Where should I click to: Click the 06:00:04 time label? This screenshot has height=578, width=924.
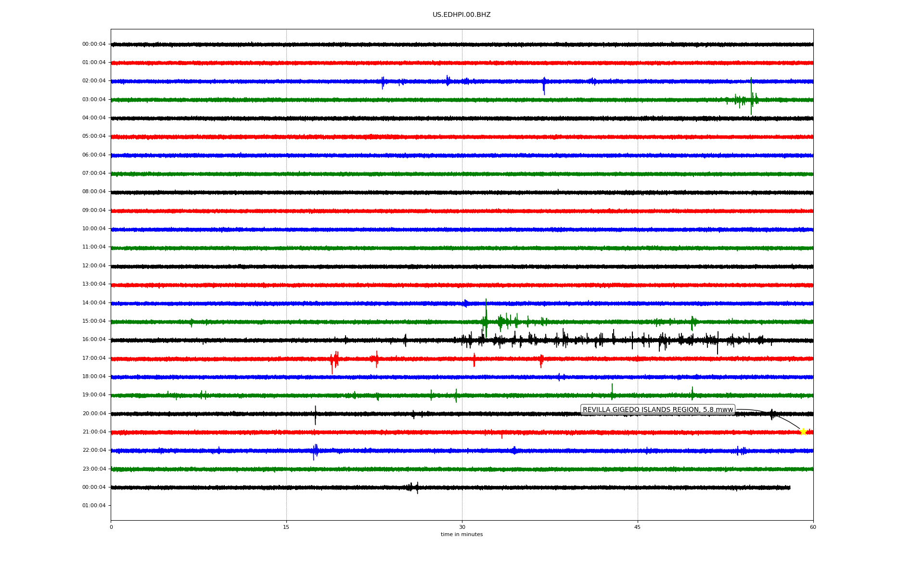[x=94, y=155]
